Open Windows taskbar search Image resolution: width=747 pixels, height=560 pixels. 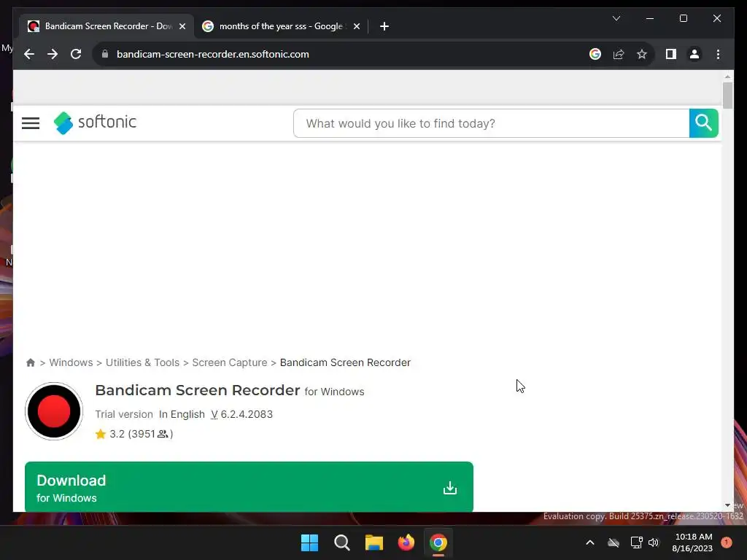342,542
